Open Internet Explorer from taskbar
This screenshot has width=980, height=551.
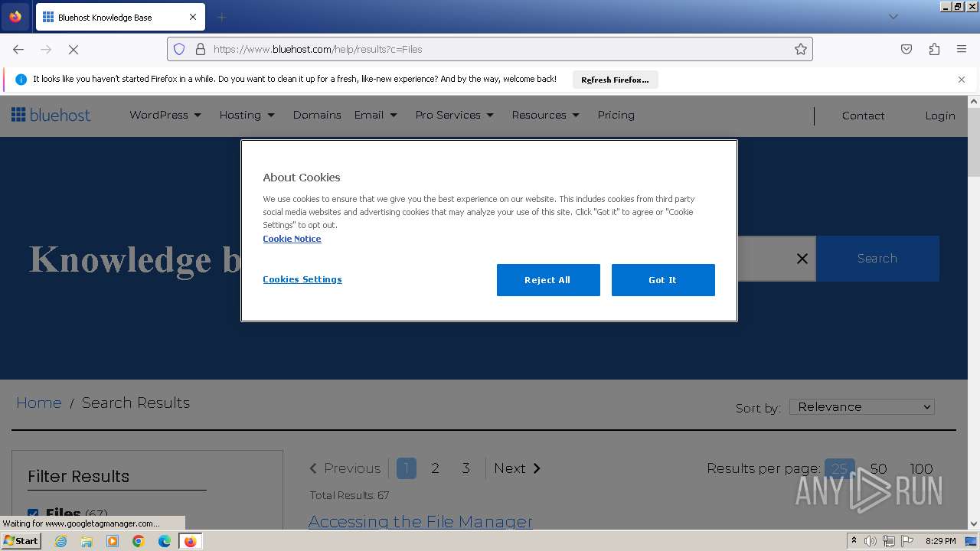[60, 541]
